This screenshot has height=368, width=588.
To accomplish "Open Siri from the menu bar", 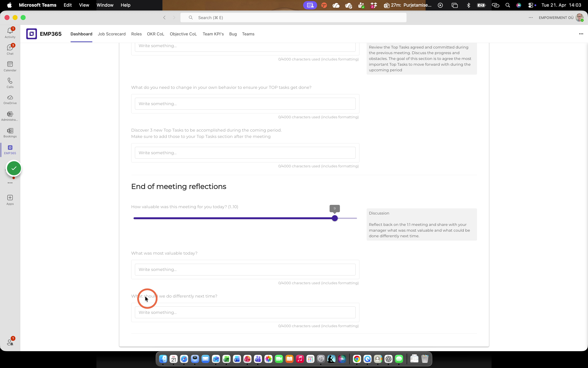I will point(519,5).
